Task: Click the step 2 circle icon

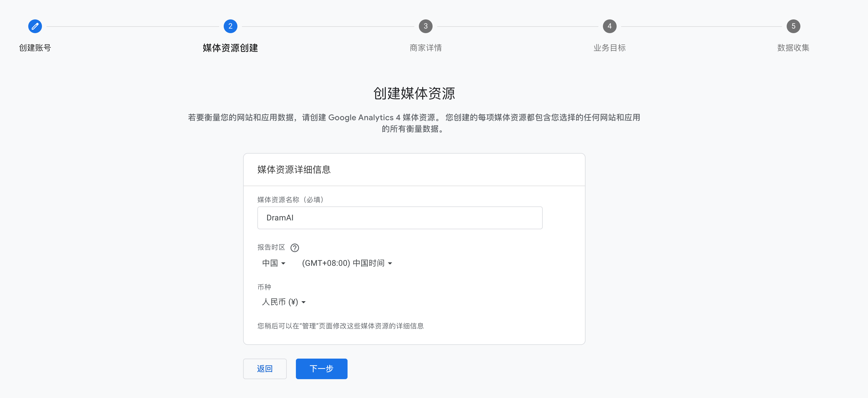Action: click(231, 26)
